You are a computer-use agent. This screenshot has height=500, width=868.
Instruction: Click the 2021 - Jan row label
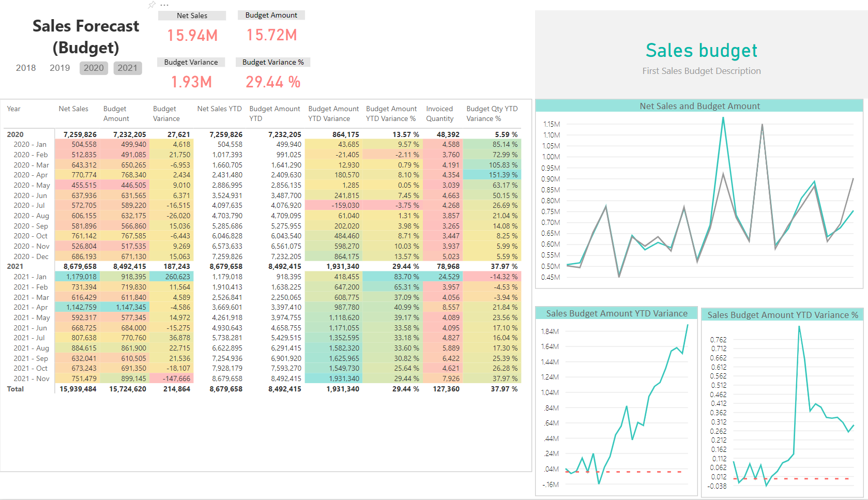30,277
